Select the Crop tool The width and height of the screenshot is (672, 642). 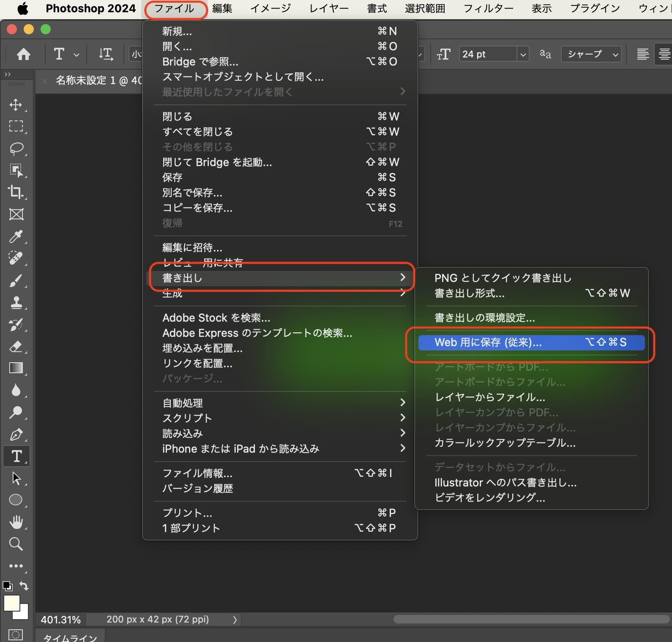point(16,192)
